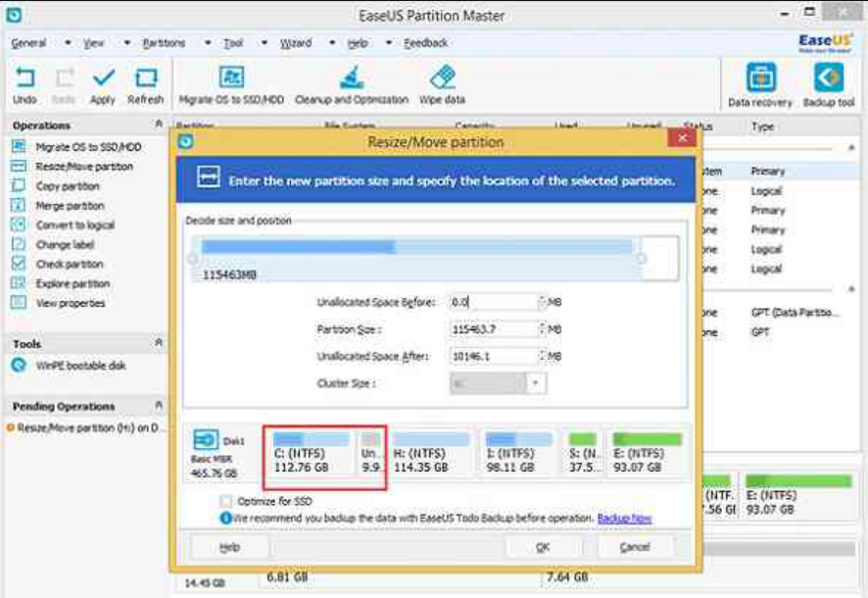This screenshot has height=598, width=868.
Task: Open the Partitions menu
Action: (164, 42)
